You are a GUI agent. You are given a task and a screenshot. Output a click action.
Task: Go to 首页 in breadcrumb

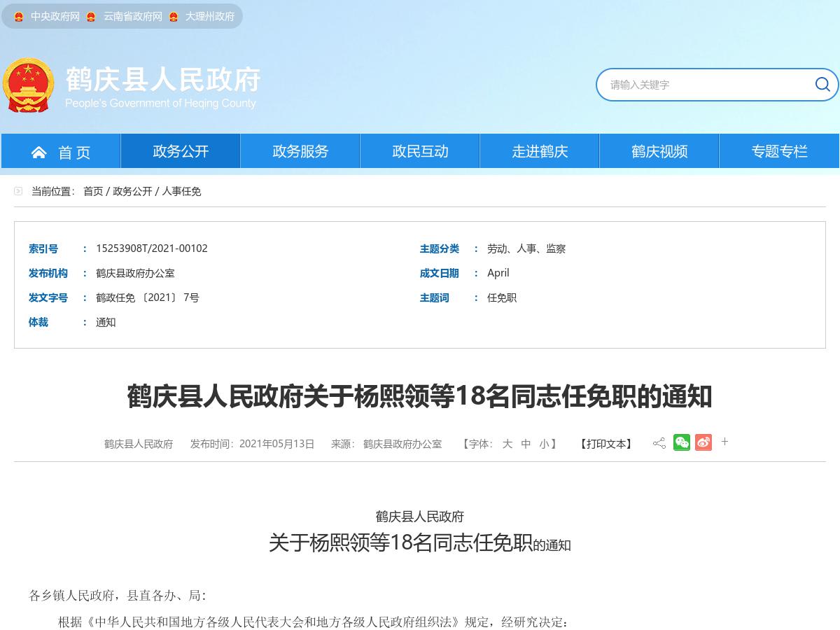coord(93,191)
